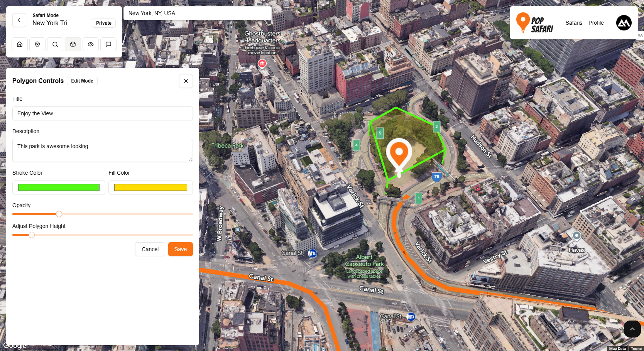The image size is (644, 351).
Task: Open the green Stroke Color swatch
Action: (x=59, y=187)
